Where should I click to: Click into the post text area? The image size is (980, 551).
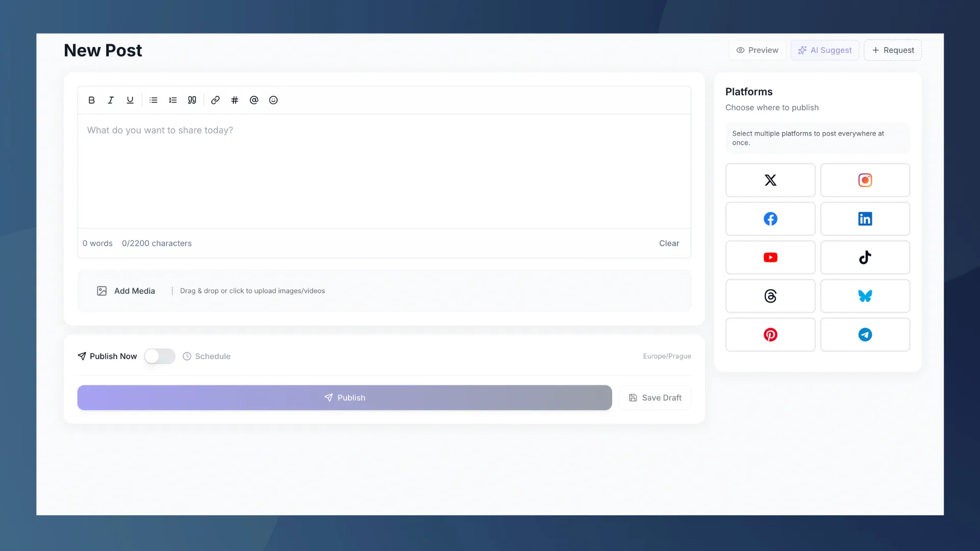(384, 171)
